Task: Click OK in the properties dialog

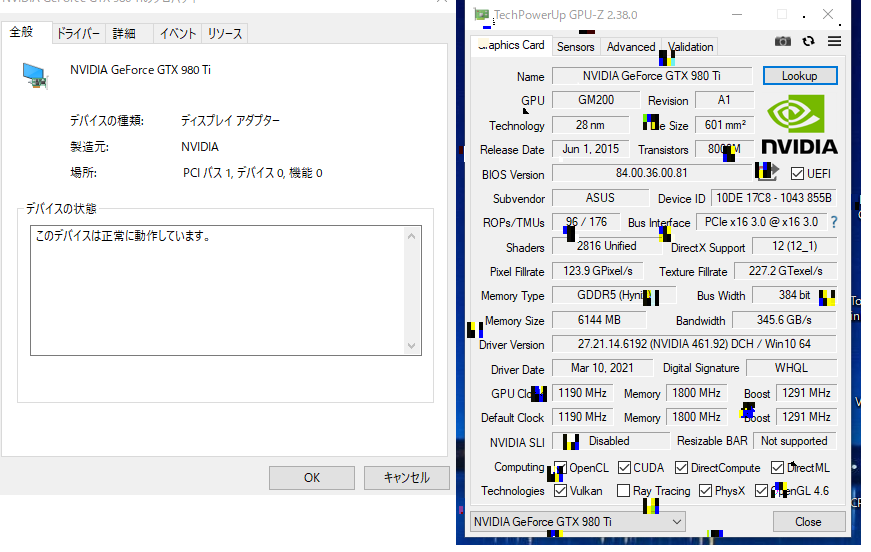Action: pos(312,478)
